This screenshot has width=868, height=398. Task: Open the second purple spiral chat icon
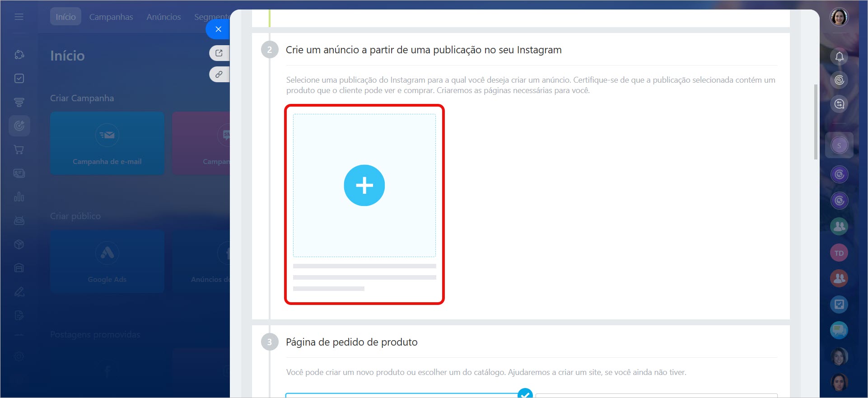point(839,201)
